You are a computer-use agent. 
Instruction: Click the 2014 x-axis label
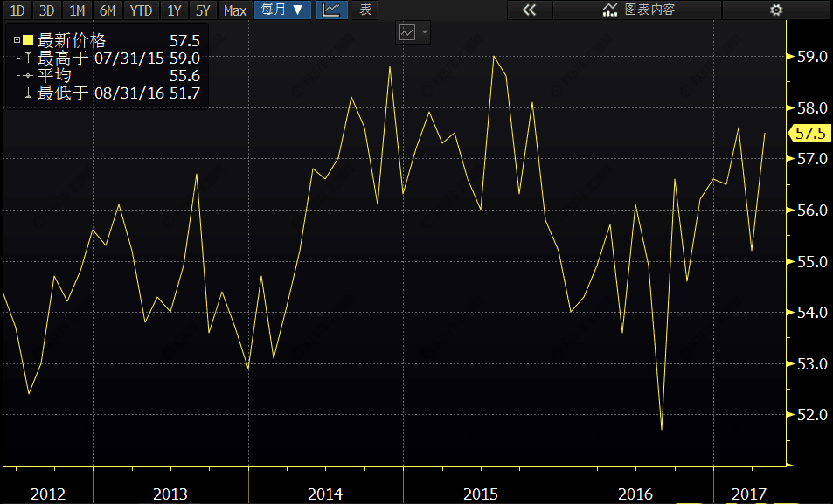[325, 494]
